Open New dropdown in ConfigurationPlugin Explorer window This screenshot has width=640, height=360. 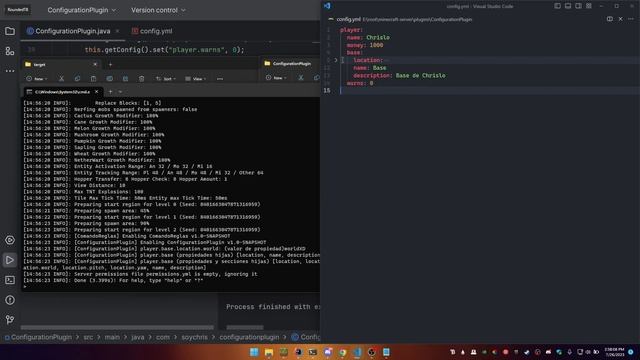coord(276,78)
